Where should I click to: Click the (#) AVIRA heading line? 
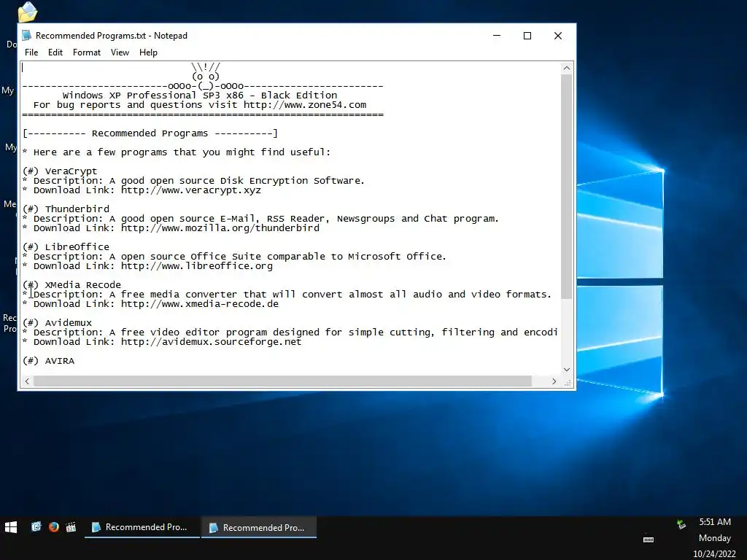click(48, 361)
